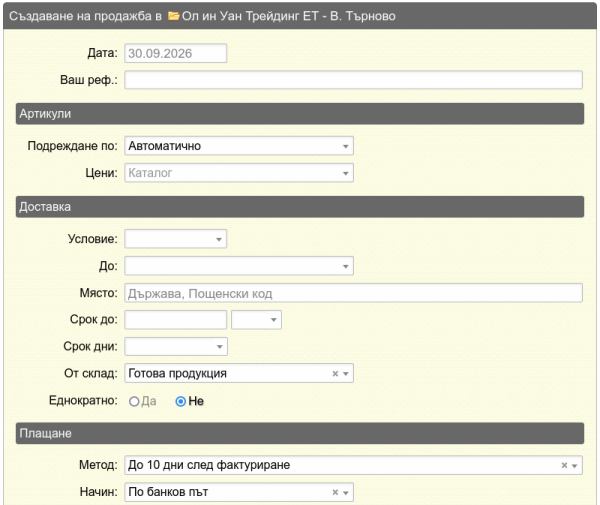This screenshot has height=505, width=600.
Task: Clear the От склад selection
Action: tap(335, 373)
